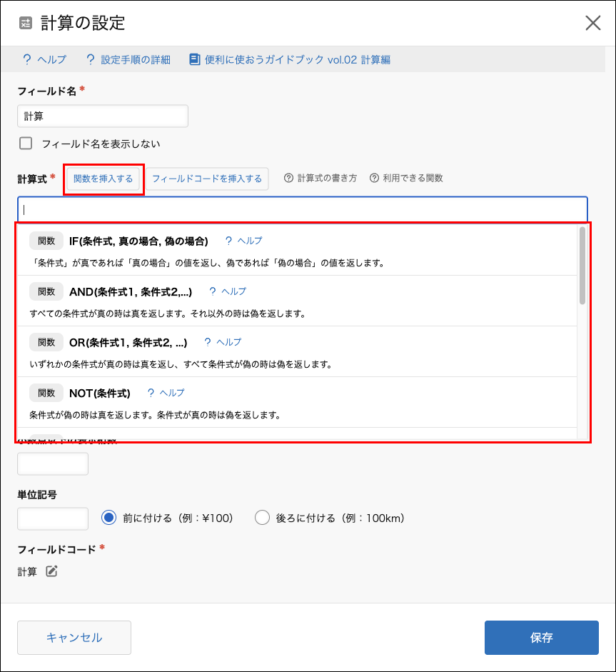Open 便利に使おうガイドブック vol.02 計算編 link

(297, 59)
